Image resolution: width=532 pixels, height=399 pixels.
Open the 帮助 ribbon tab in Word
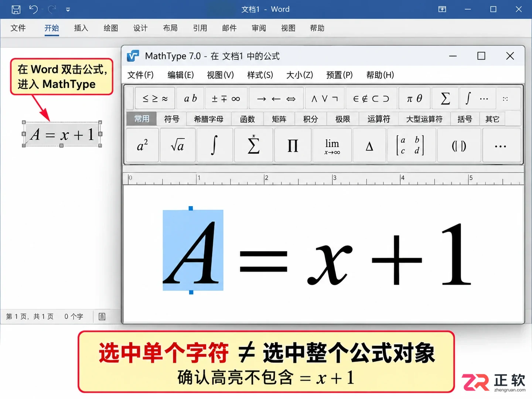point(317,28)
